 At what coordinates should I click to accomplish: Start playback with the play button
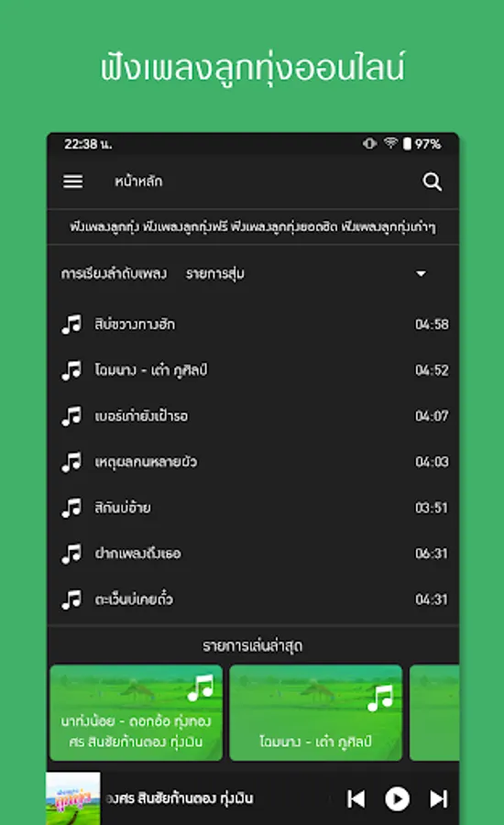point(397,798)
